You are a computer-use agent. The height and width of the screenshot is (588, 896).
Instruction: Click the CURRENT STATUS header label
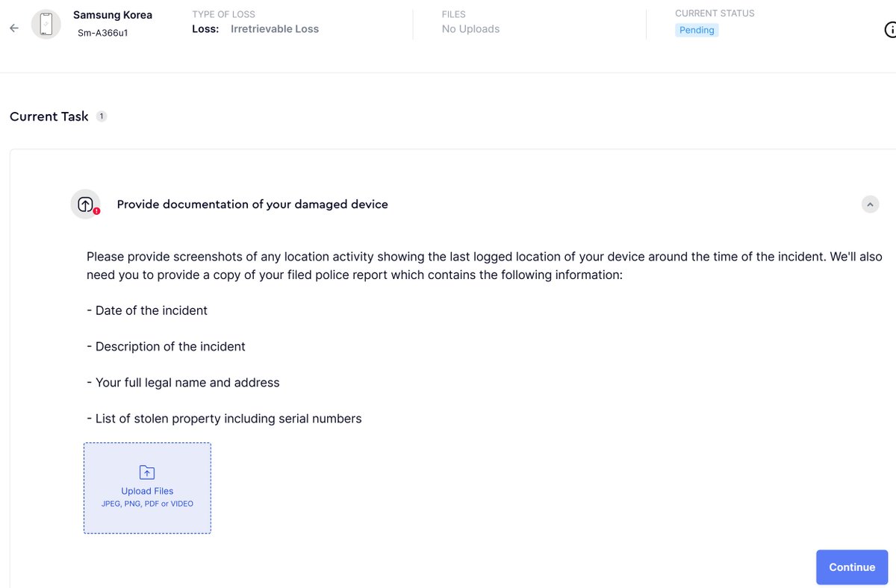[715, 13]
